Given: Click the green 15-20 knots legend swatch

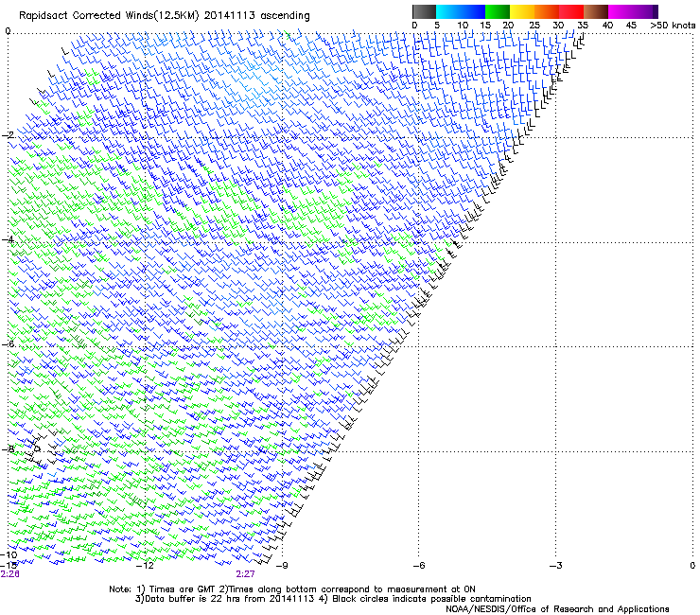Looking at the screenshot, I should [x=498, y=11].
